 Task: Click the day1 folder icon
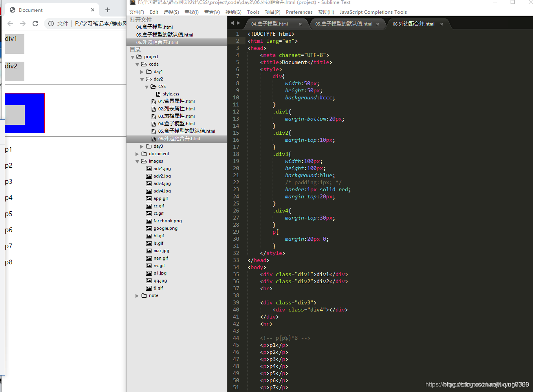click(x=149, y=71)
